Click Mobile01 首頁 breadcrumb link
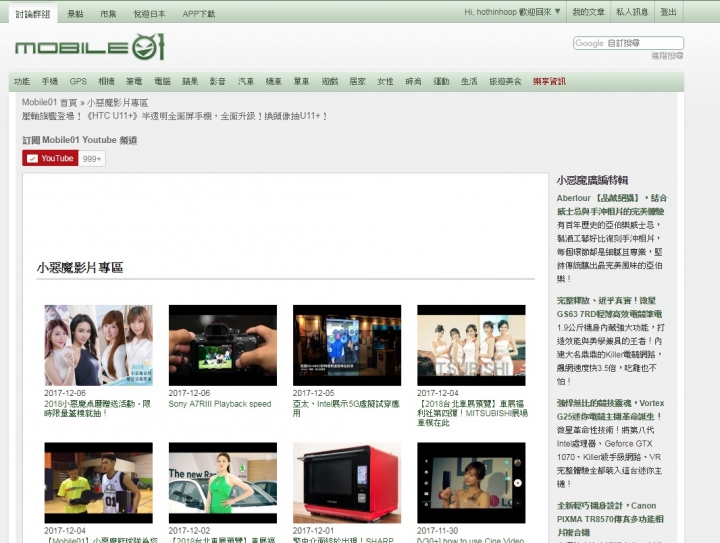Image resolution: width=720 pixels, height=543 pixels. [50, 102]
